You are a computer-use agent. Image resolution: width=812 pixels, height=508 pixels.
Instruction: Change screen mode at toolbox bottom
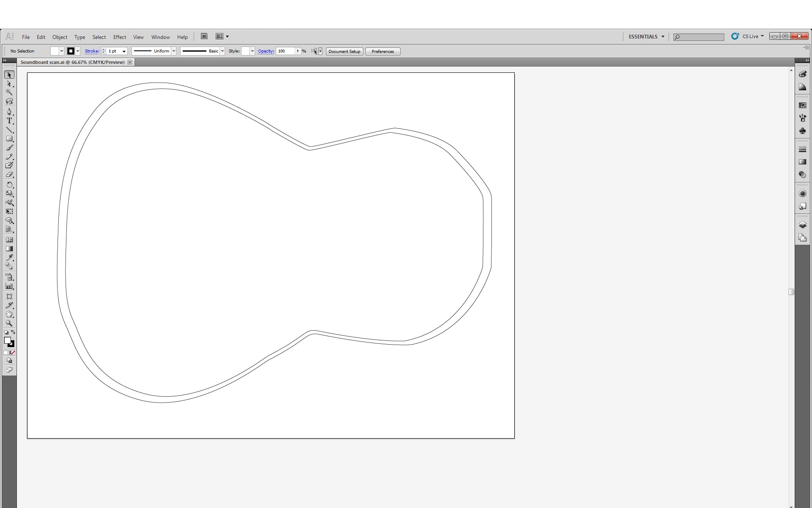[x=9, y=370]
